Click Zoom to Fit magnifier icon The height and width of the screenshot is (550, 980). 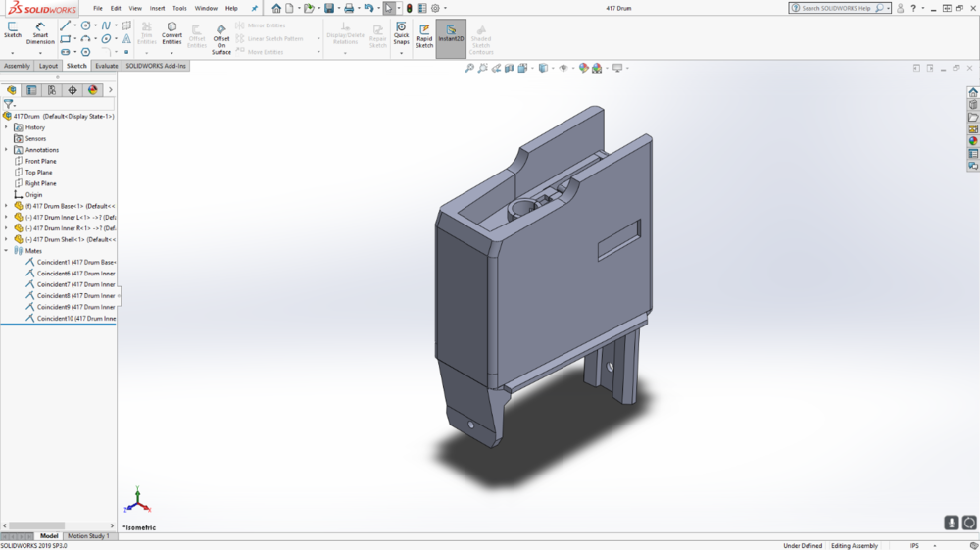(x=469, y=69)
